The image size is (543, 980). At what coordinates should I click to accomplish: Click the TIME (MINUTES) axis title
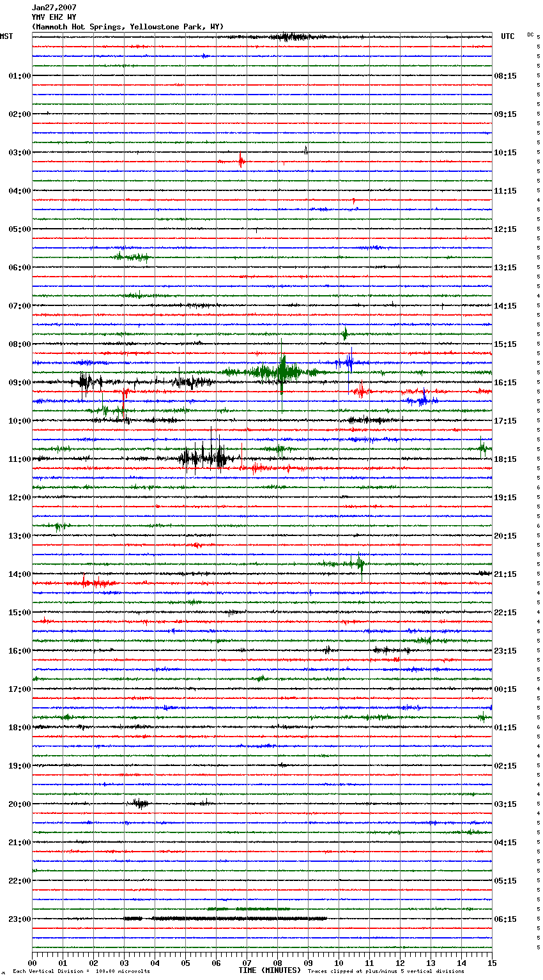270,970
